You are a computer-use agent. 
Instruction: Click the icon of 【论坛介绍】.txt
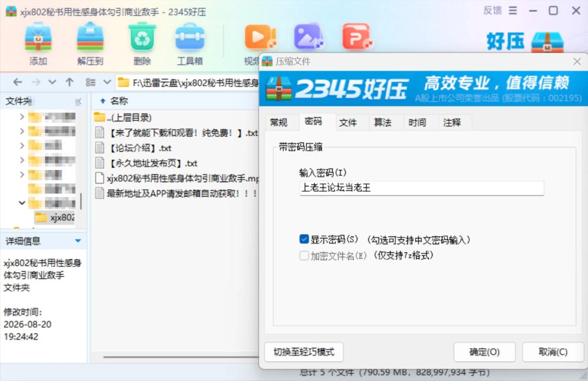click(x=99, y=148)
